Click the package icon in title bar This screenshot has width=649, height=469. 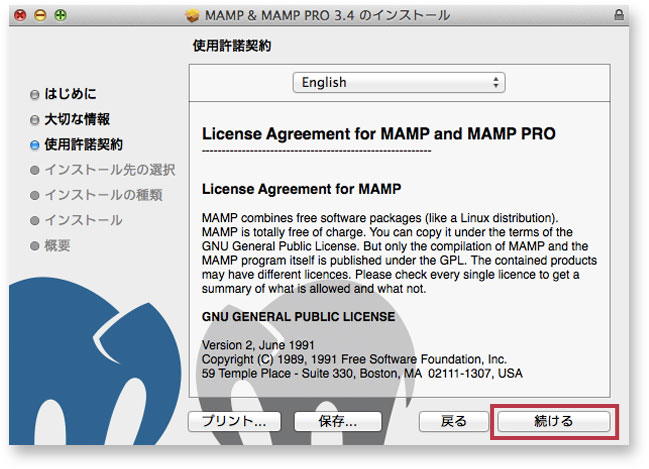coord(192,16)
